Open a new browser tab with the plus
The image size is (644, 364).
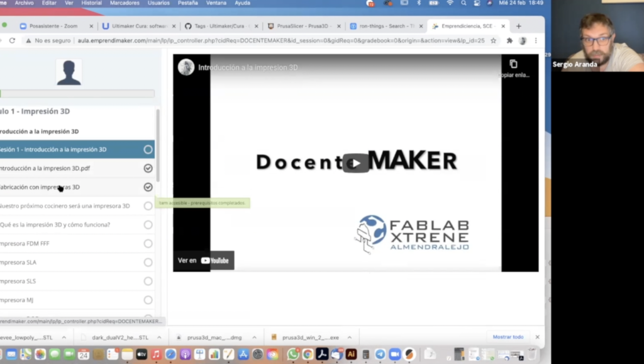(x=519, y=26)
